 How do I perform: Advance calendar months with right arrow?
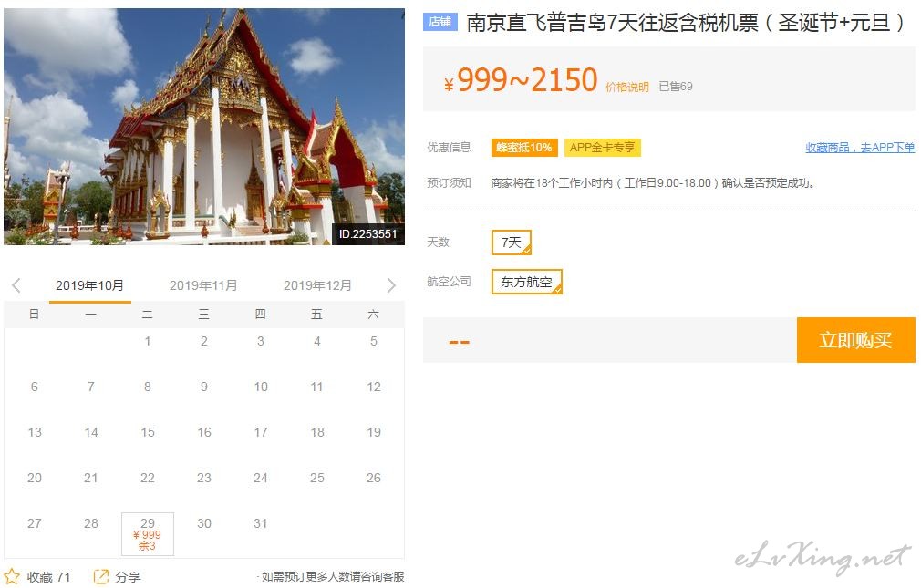tap(391, 285)
